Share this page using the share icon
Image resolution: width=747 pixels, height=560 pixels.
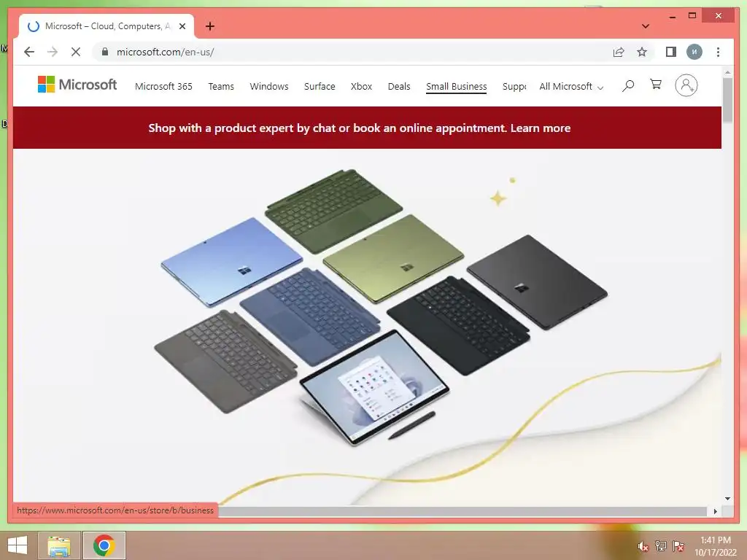(x=619, y=52)
